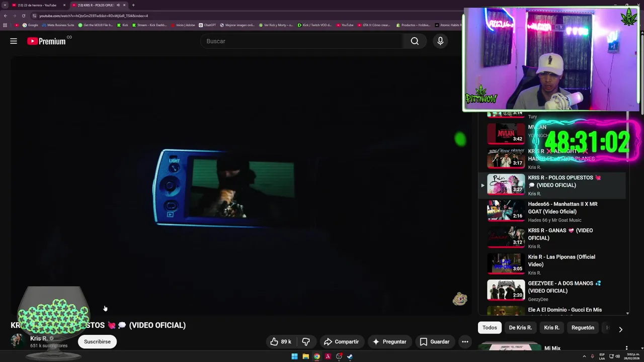This screenshot has height=362, width=644.
Task: Click the Kris R. channel avatar
Action: tap(18, 341)
